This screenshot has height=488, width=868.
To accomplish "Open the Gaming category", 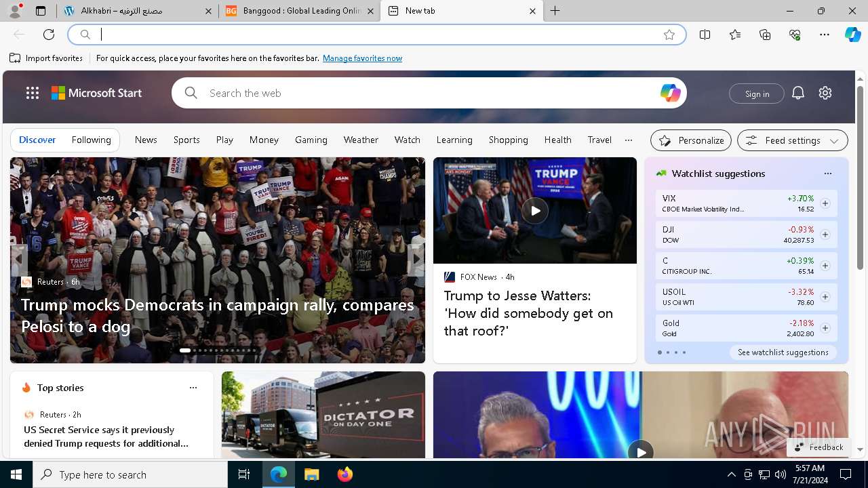I will 311,140.
